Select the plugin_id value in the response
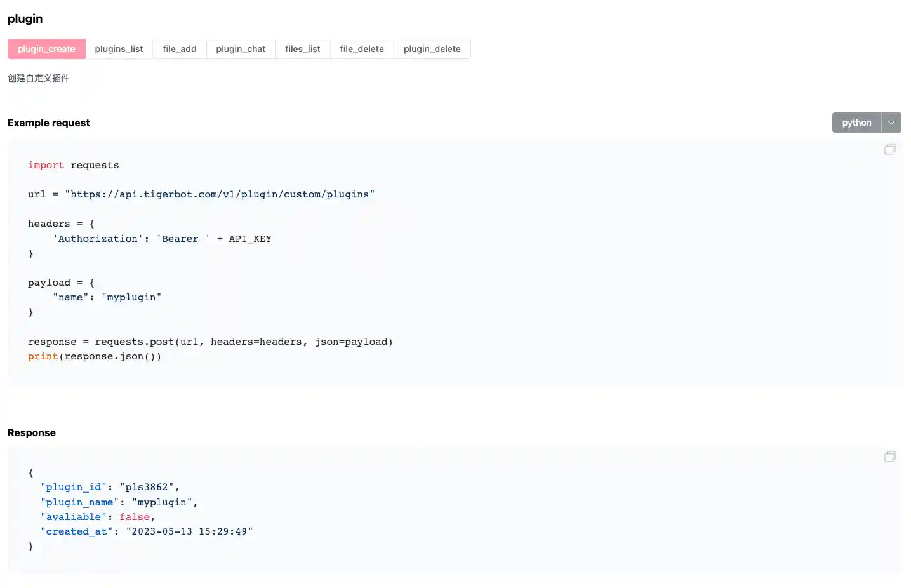This screenshot has height=588, width=911. (145, 486)
